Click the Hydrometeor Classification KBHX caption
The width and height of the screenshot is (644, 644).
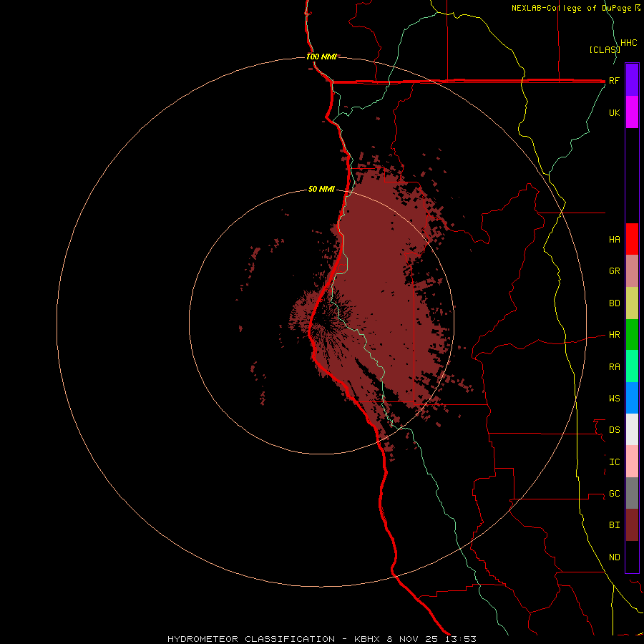point(322,639)
